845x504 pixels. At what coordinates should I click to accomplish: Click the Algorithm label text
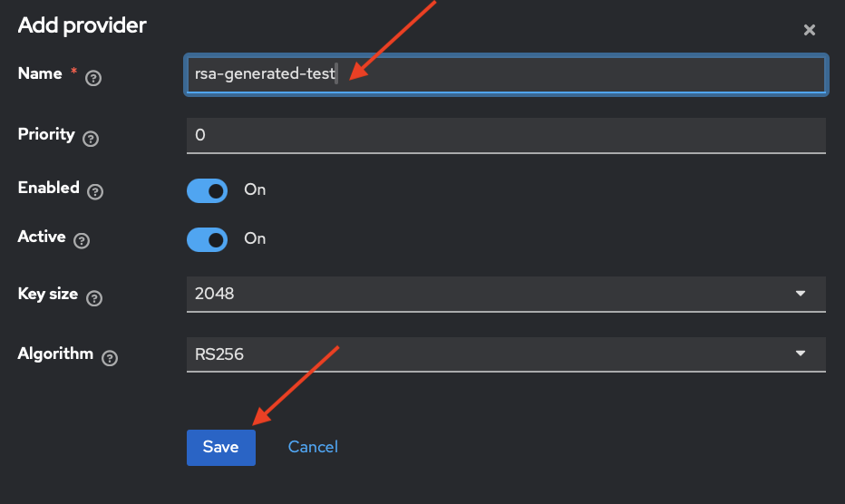point(55,354)
